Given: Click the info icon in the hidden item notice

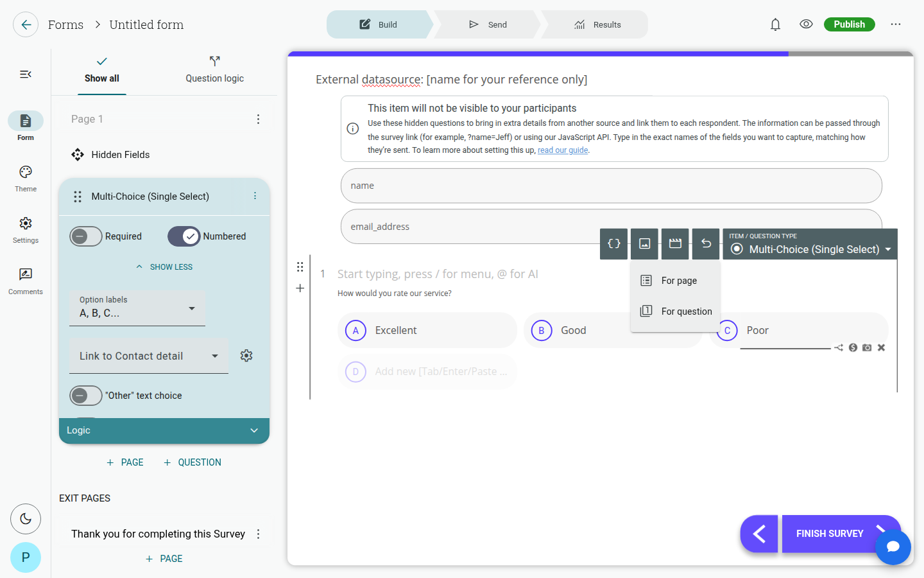Looking at the screenshot, I should 353,128.
